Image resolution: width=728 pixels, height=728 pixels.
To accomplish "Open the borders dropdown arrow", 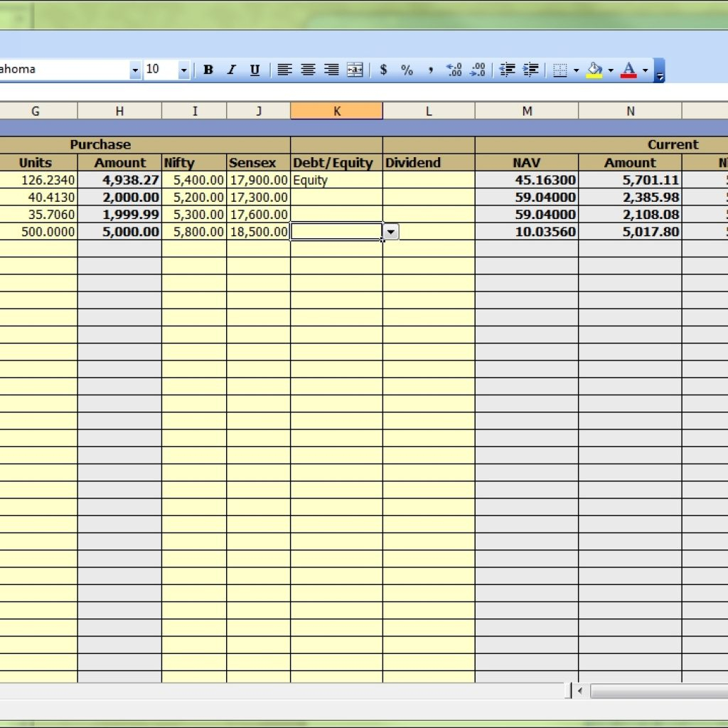I will tap(576, 70).
